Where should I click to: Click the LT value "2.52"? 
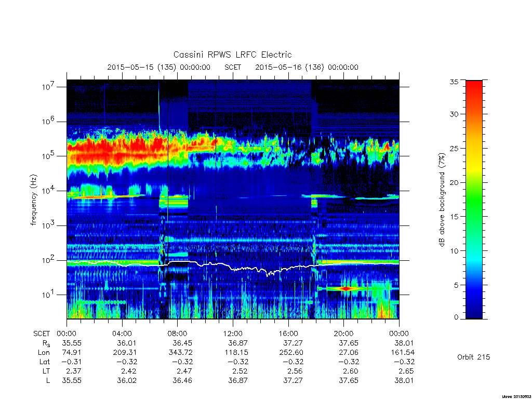(240, 371)
